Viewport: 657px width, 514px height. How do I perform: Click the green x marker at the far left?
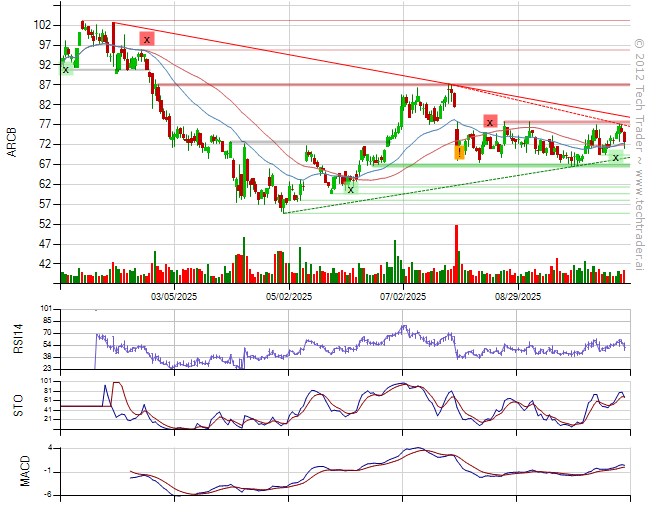(66, 69)
